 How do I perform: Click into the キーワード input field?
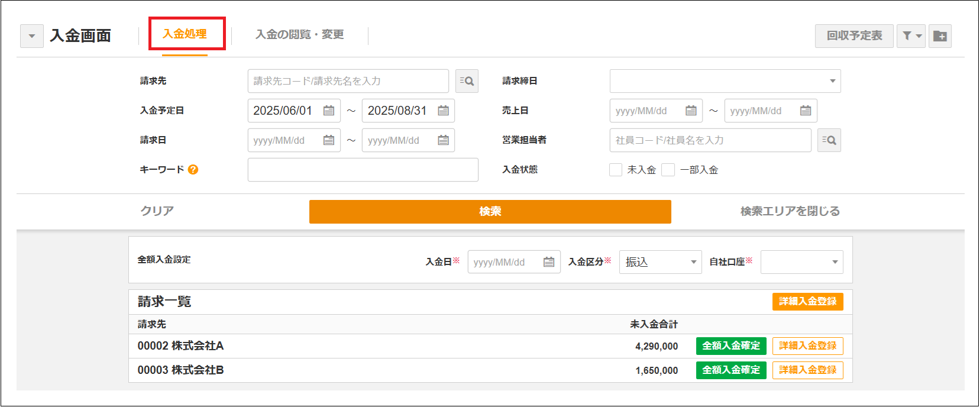363,170
